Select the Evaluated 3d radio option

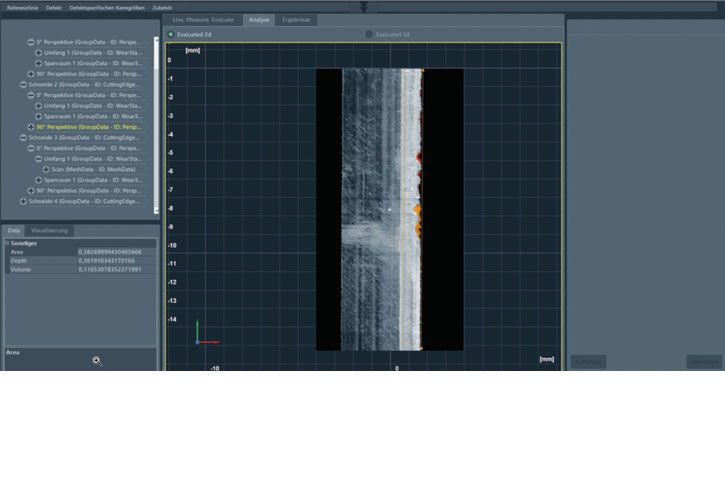point(369,34)
